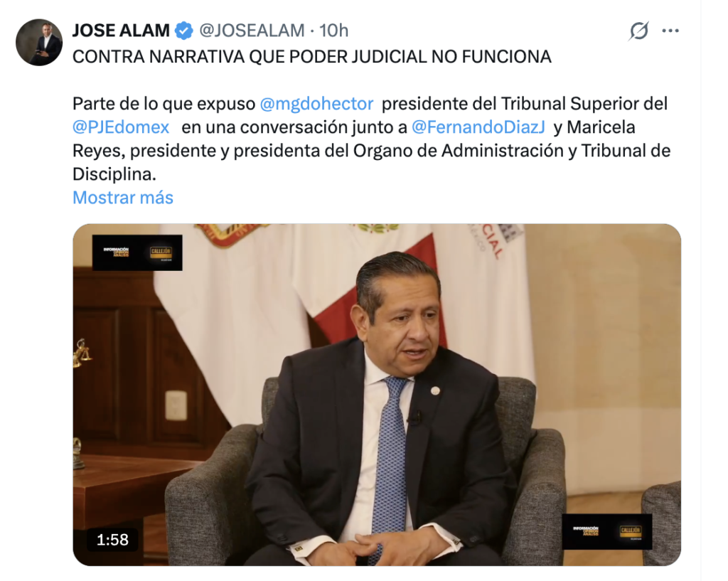
Task: Click the Callejón logo in video top-left
Action: 137,252
